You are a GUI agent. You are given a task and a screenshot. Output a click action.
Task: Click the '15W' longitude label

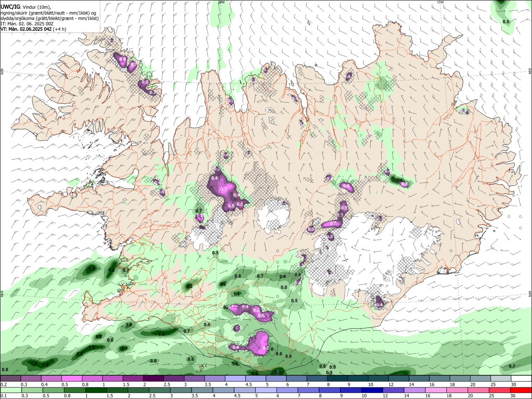(x=440, y=2)
